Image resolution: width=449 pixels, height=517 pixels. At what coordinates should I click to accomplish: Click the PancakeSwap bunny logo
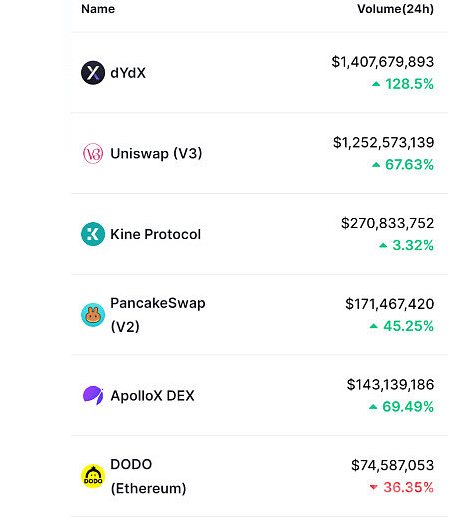(93, 315)
